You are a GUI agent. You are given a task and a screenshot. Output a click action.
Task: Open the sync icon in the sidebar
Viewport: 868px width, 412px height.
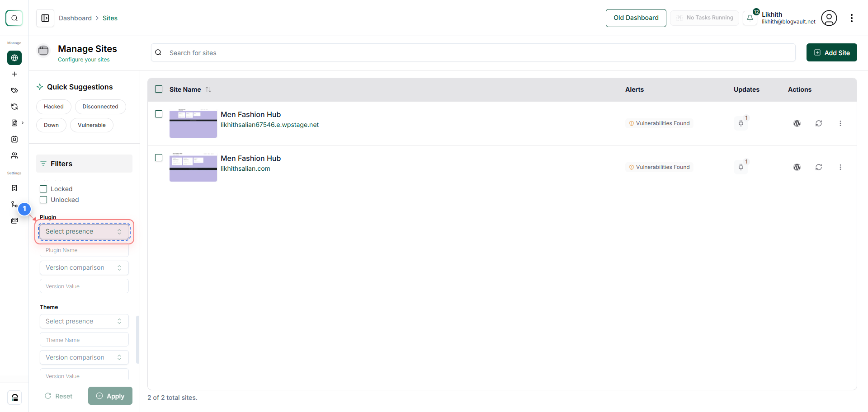(14, 107)
